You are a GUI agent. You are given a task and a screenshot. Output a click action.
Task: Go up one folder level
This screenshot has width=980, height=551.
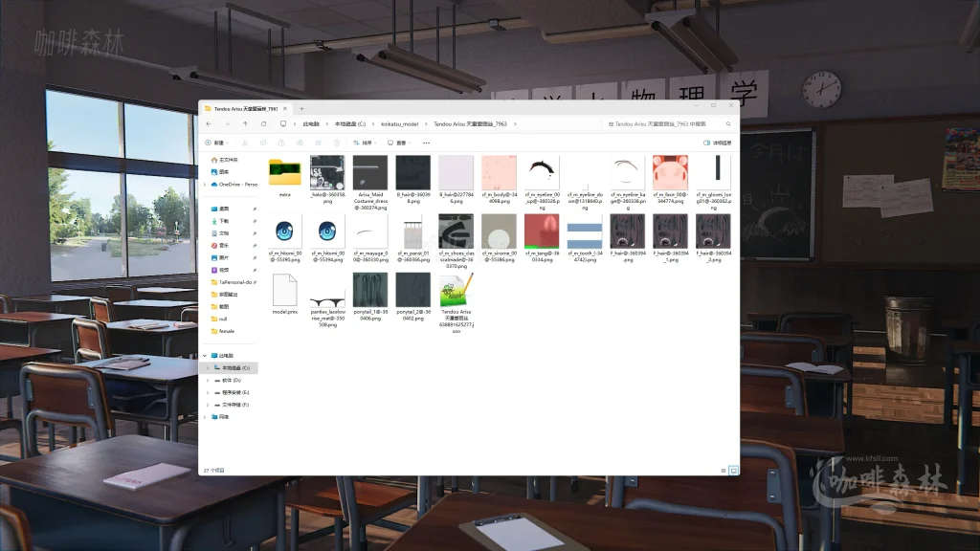coord(245,123)
